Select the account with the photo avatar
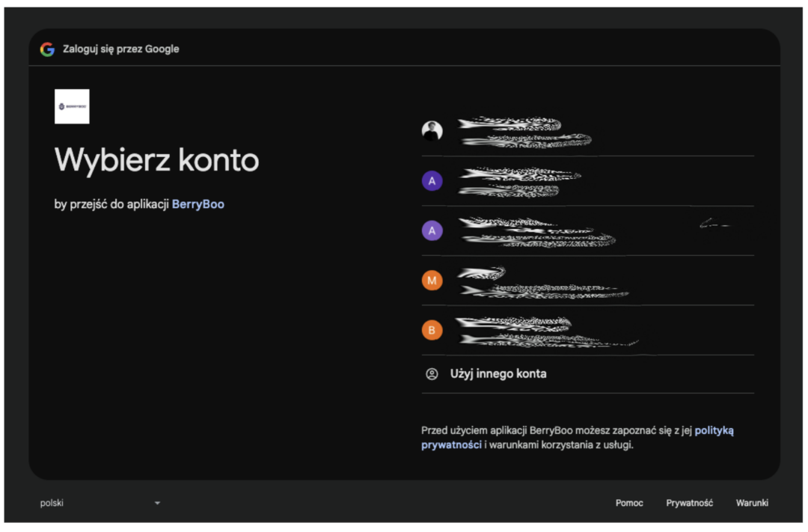 [432, 131]
